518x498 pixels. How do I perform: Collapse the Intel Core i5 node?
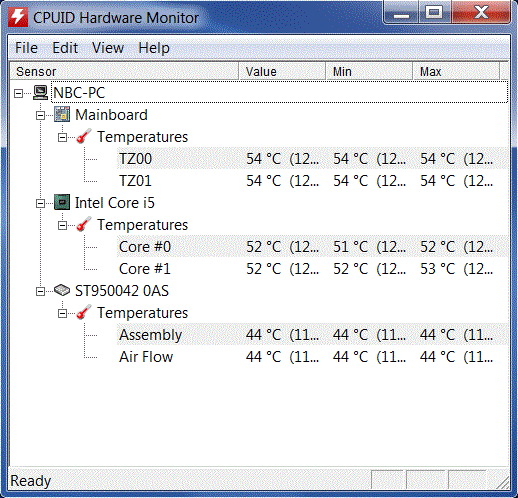(x=40, y=203)
